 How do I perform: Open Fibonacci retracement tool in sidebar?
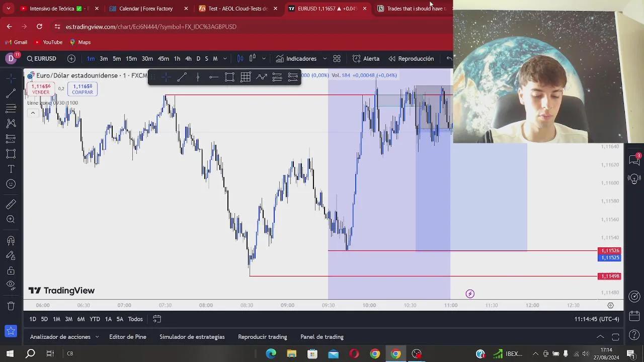click(11, 109)
